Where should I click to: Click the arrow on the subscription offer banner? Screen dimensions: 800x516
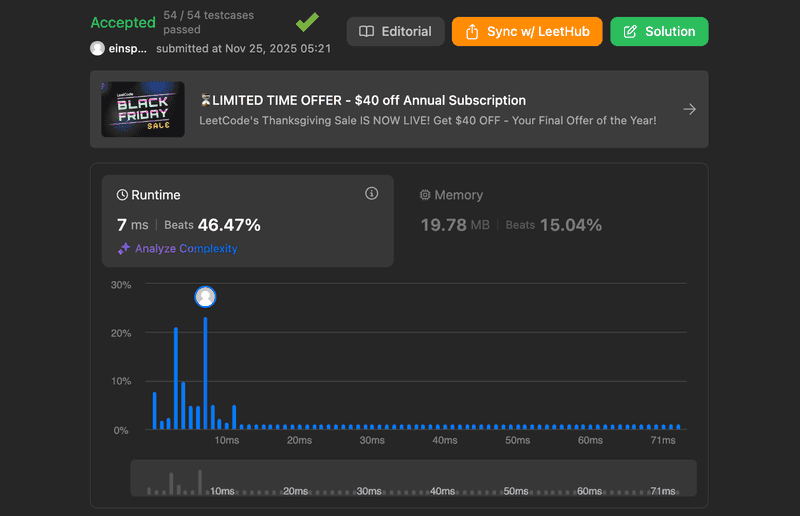(689, 109)
